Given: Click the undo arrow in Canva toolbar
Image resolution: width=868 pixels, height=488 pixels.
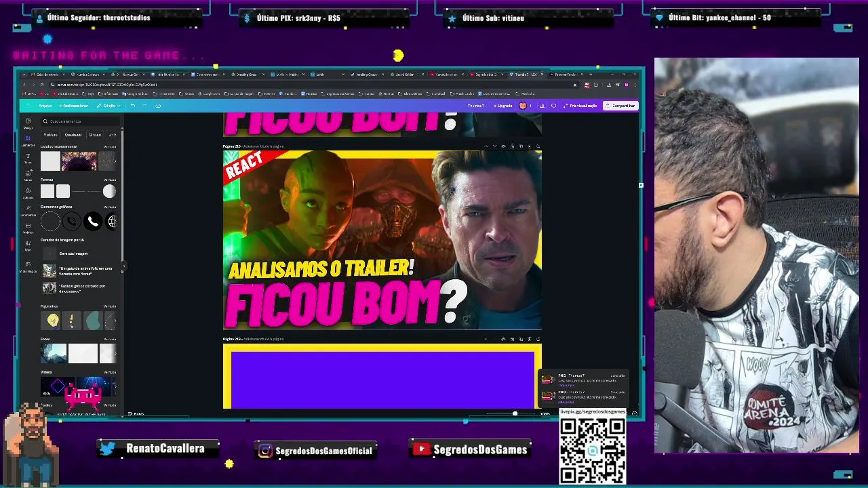Looking at the screenshot, I should tap(133, 106).
